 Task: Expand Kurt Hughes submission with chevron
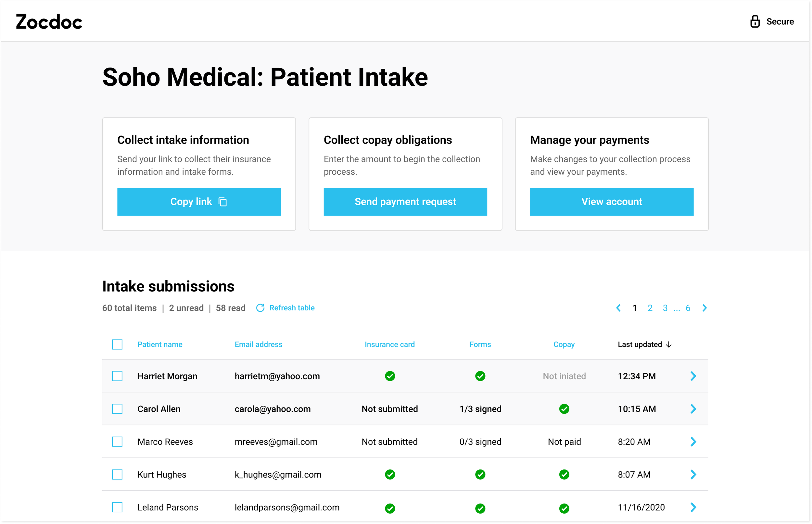tap(693, 474)
